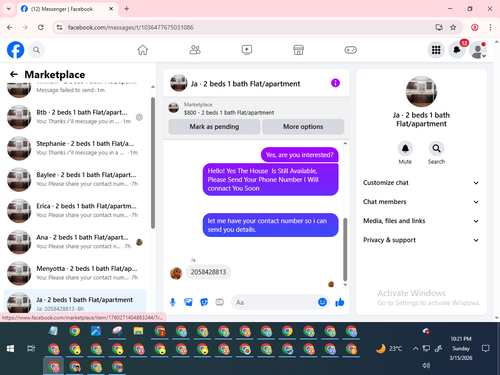This screenshot has height=375, width=500.
Task: Click the chat list scrollbar
Action: click(x=153, y=163)
